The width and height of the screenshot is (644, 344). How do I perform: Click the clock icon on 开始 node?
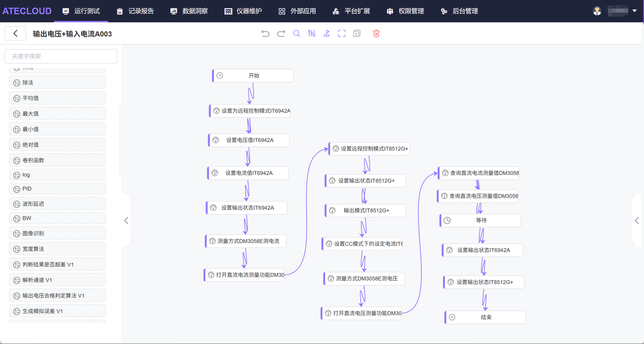tap(220, 76)
